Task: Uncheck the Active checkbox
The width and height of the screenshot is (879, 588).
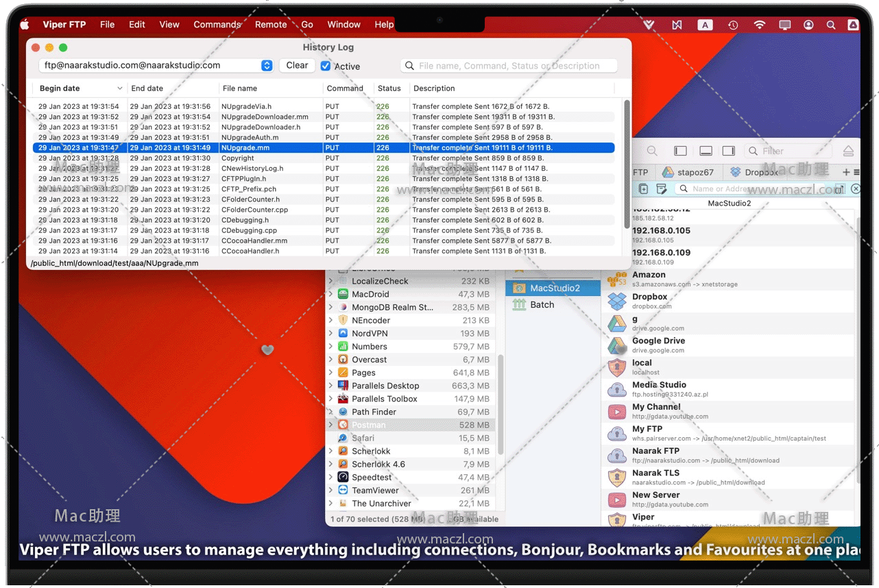Action: tap(326, 66)
